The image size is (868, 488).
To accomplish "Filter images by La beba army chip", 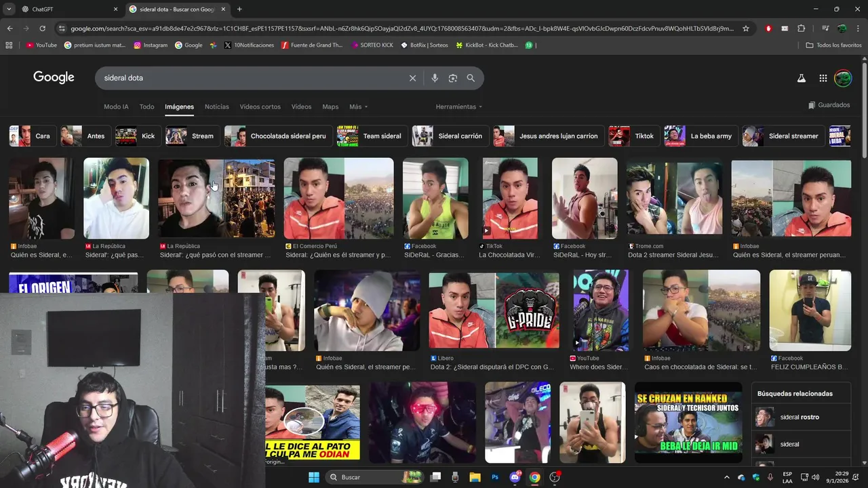I will (701, 136).
